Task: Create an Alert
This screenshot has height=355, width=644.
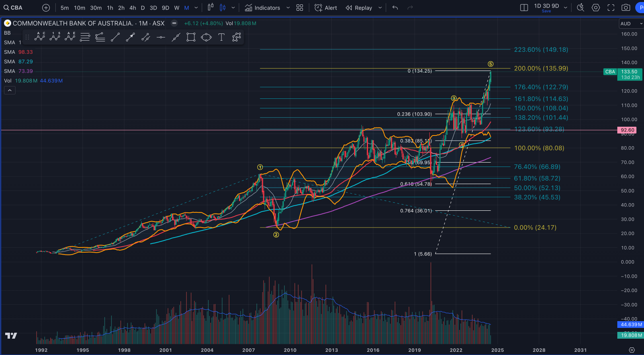Action: coord(326,8)
